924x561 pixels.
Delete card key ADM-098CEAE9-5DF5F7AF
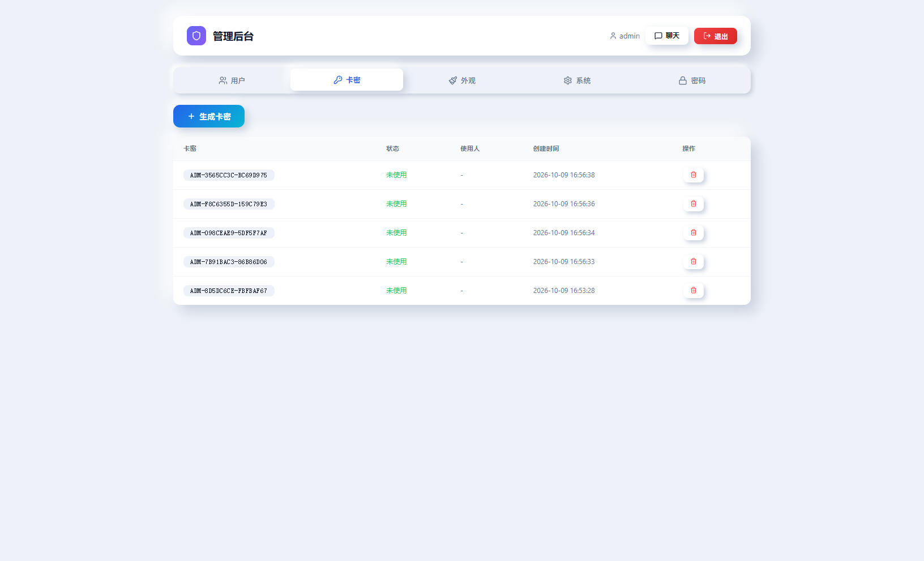tap(694, 233)
